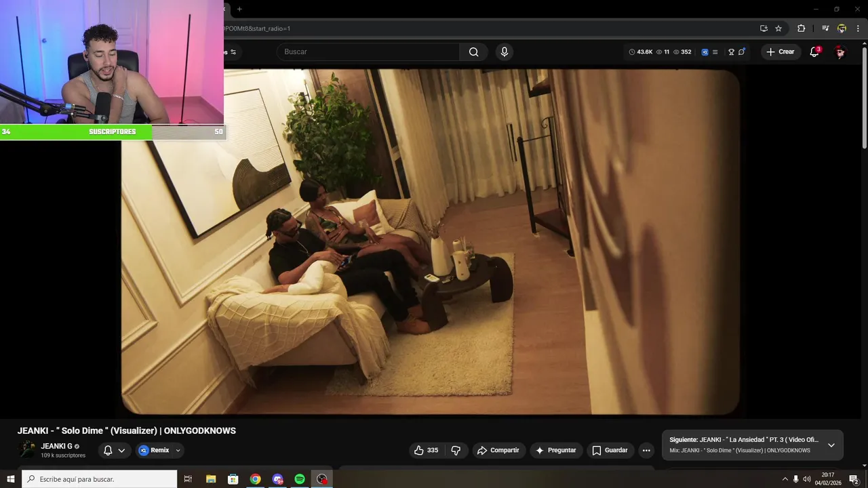Image resolution: width=868 pixels, height=488 pixels.
Task: Click the trophy icon in the stats bar
Action: click(732, 52)
